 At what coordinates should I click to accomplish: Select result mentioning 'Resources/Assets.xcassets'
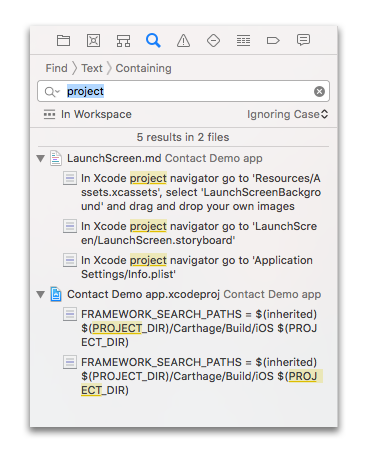(x=201, y=192)
